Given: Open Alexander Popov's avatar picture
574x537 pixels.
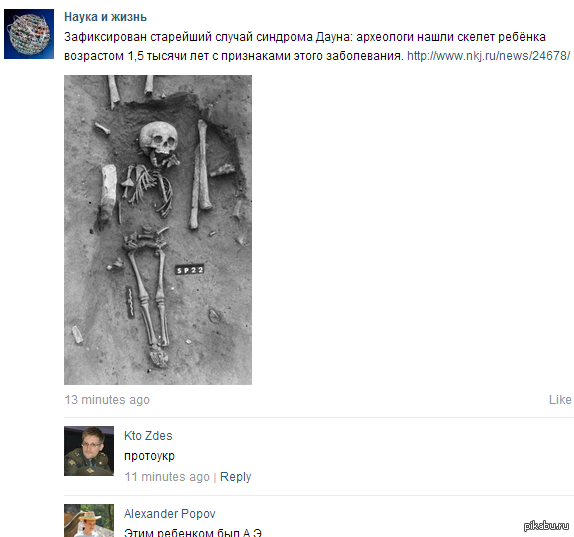Looking at the screenshot, I should 89,521.
